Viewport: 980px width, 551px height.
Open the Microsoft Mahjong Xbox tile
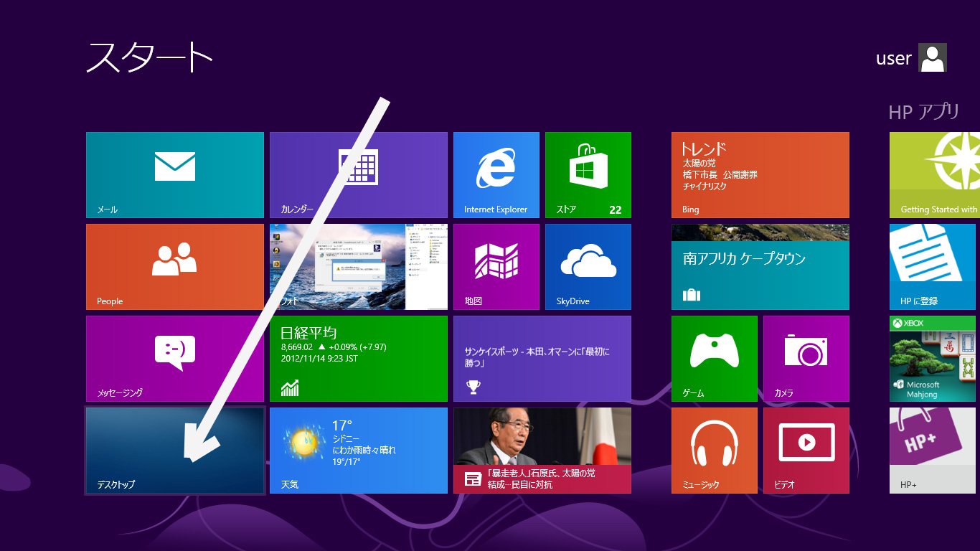pos(933,359)
